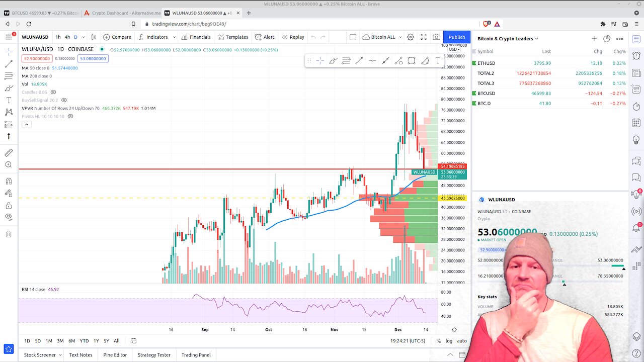Collapse the indicator legend with chevron
Viewport: 644px width, 362px height.
[x=26, y=124]
